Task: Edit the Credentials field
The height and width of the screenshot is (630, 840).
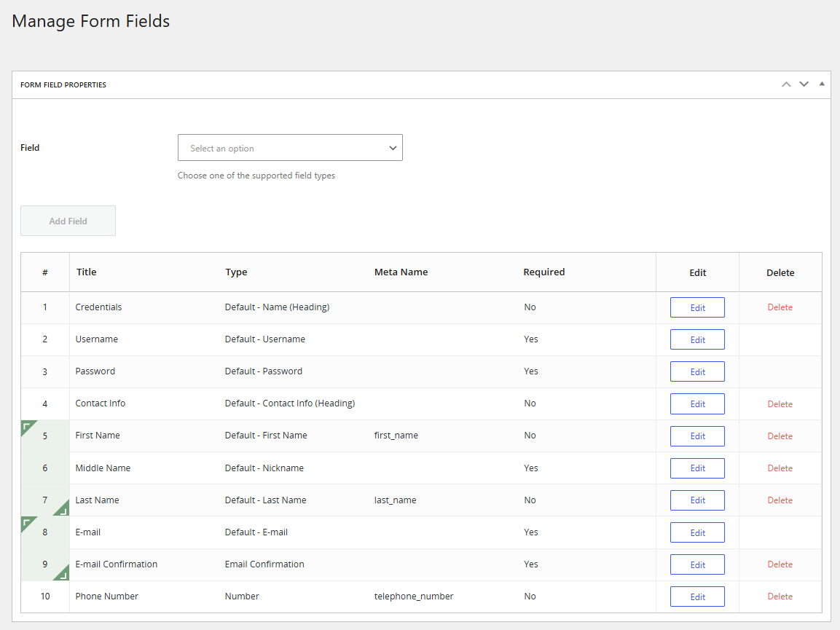Action: pyautogui.click(x=697, y=307)
